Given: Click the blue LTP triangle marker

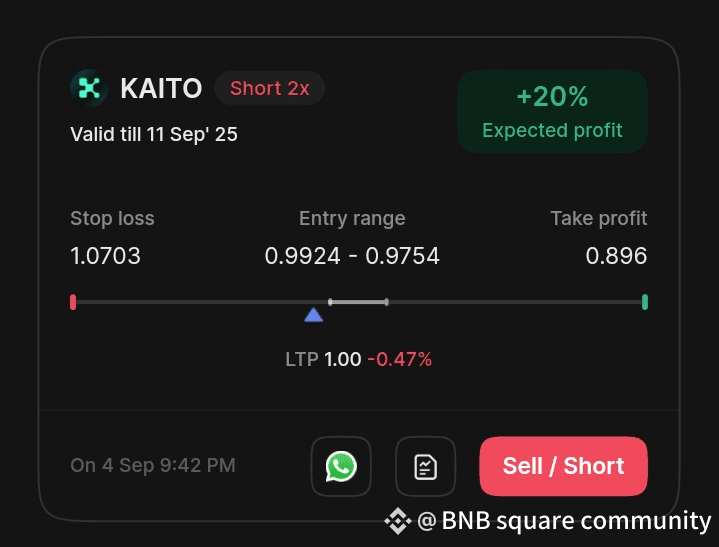Looking at the screenshot, I should point(314,315).
